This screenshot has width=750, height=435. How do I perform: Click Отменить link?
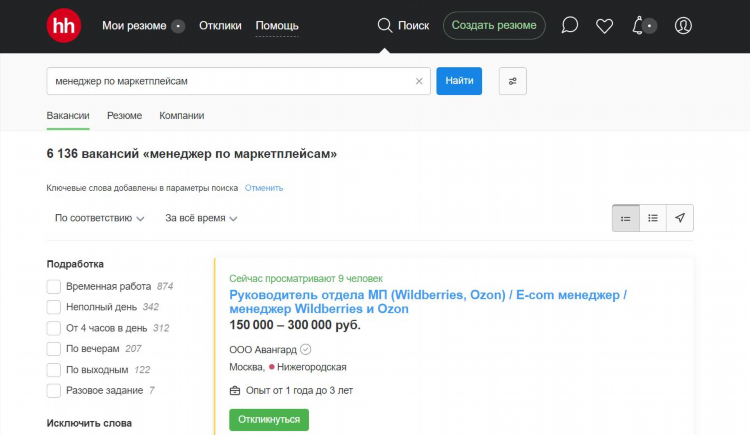tap(264, 188)
